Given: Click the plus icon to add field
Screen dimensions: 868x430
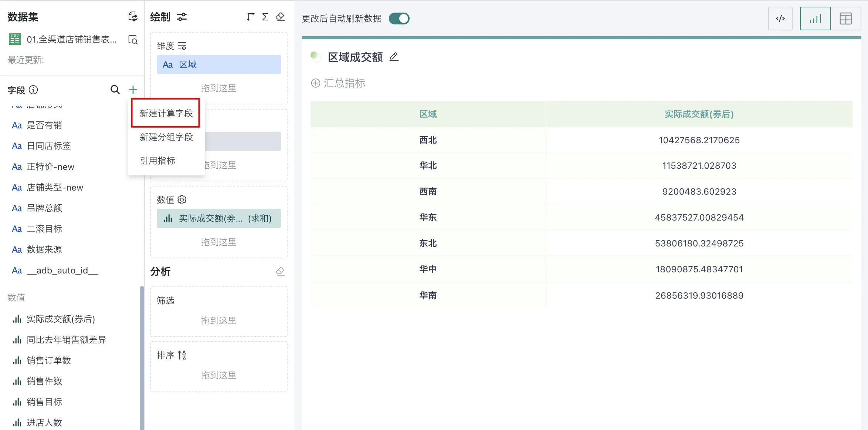Looking at the screenshot, I should click(x=133, y=90).
